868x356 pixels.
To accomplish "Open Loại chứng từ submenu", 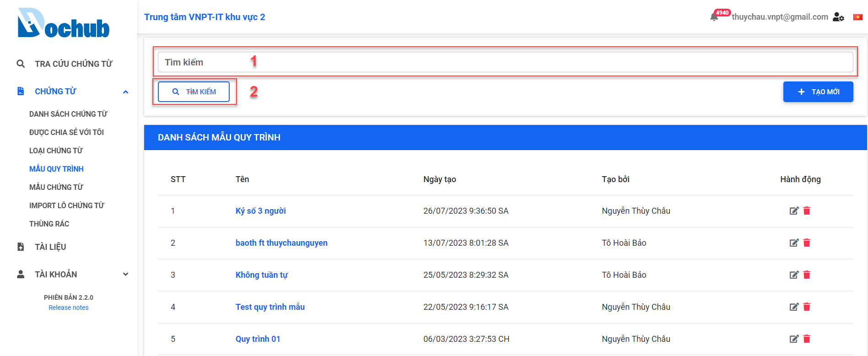I will coord(56,151).
